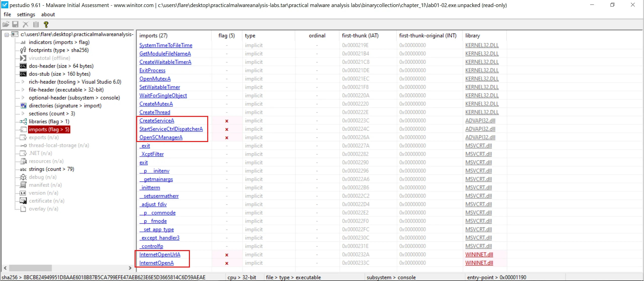Image resolution: width=644 pixels, height=281 pixels.
Task: Click the libraries node icon
Action: (23, 121)
